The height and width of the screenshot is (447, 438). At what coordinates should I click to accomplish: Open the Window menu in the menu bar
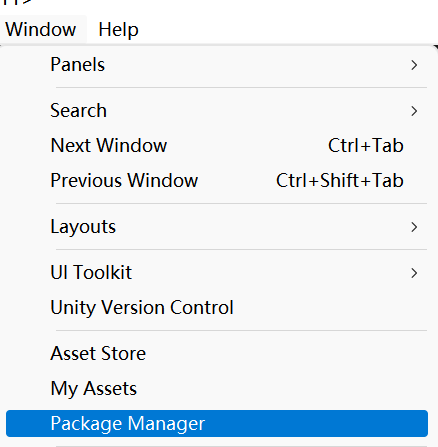click(41, 29)
